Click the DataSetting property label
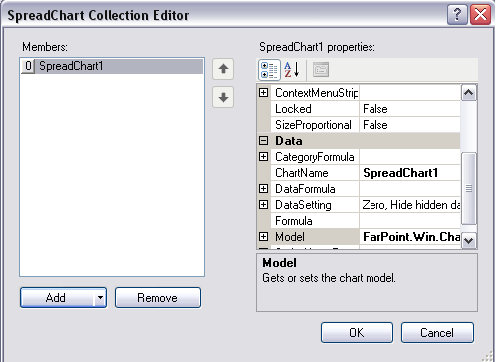The width and height of the screenshot is (496, 362). click(303, 205)
